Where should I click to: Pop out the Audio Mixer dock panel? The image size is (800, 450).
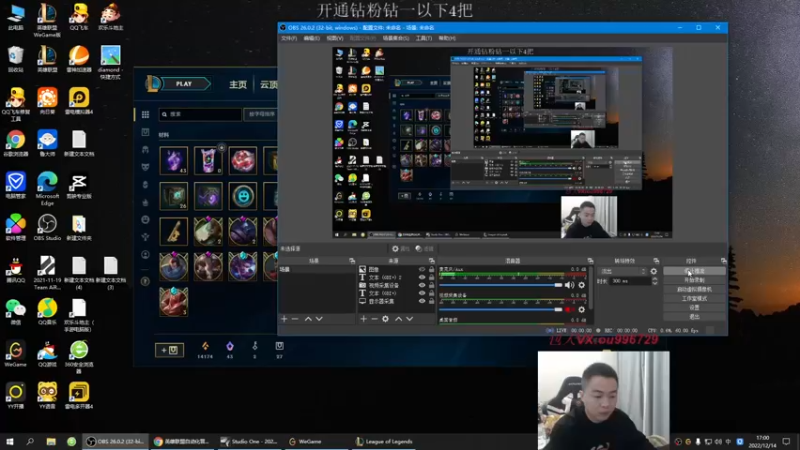590,261
